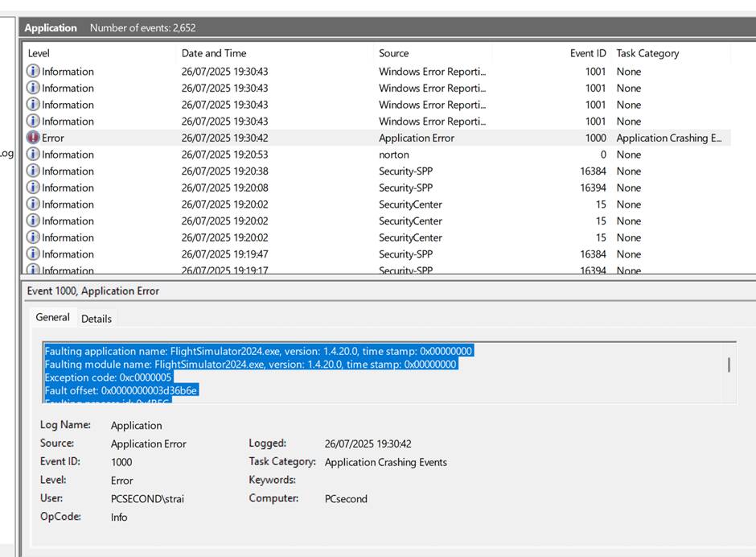The image size is (756, 557).
Task: Sort events by Level column header
Action: (39, 53)
